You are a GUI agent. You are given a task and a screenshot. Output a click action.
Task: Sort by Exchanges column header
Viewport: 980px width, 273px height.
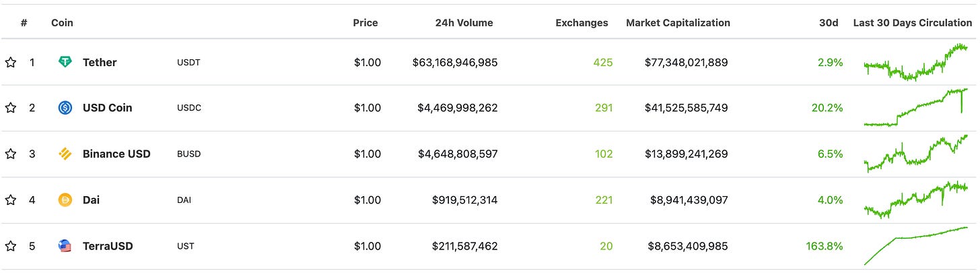pos(582,22)
